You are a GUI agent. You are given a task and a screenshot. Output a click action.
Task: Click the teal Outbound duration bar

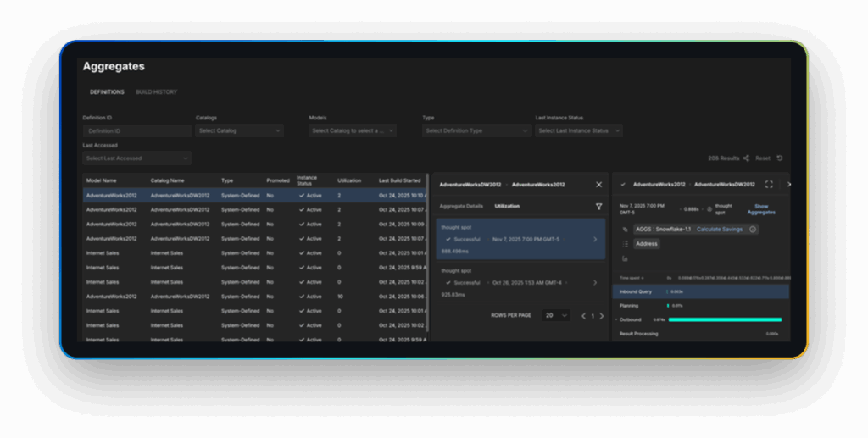(x=726, y=319)
